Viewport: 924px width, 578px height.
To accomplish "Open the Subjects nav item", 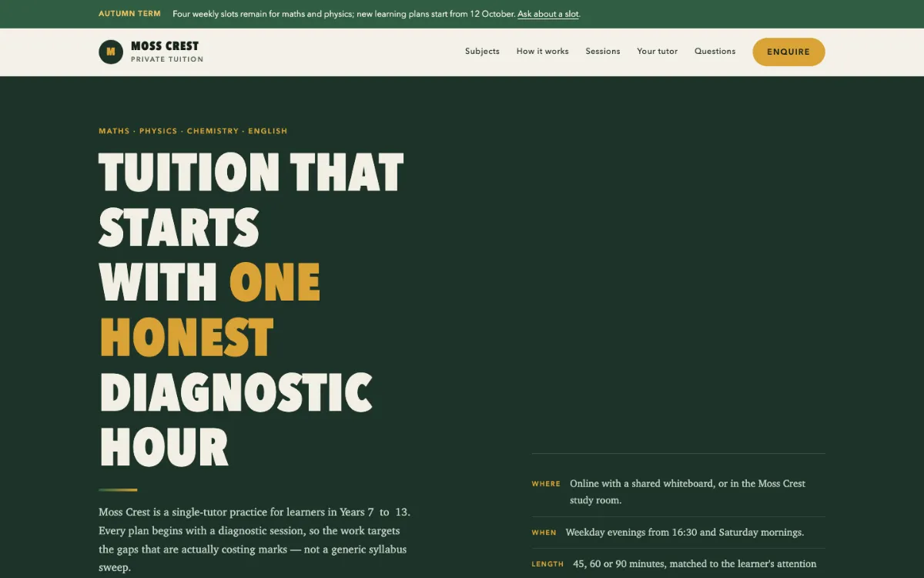I will tap(482, 52).
